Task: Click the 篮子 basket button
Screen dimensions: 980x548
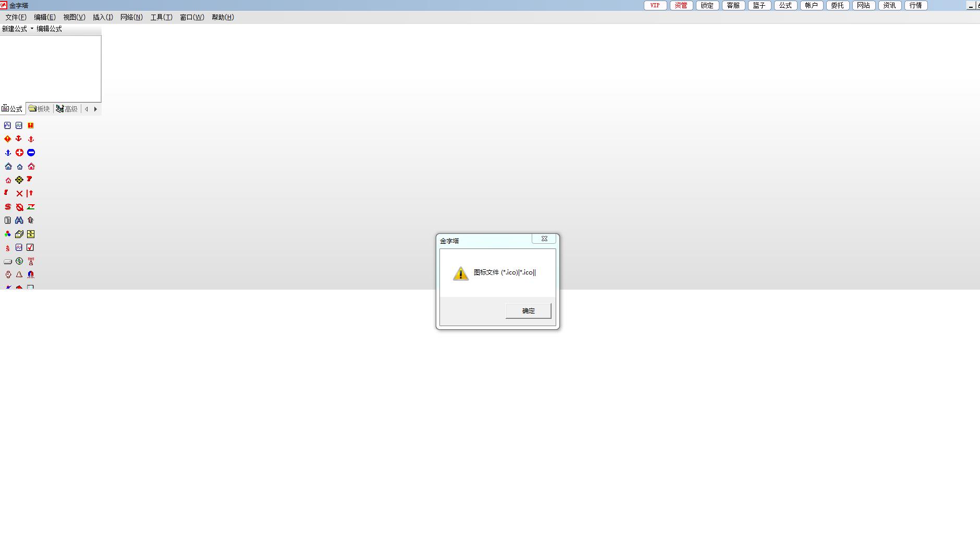Action: (x=759, y=5)
